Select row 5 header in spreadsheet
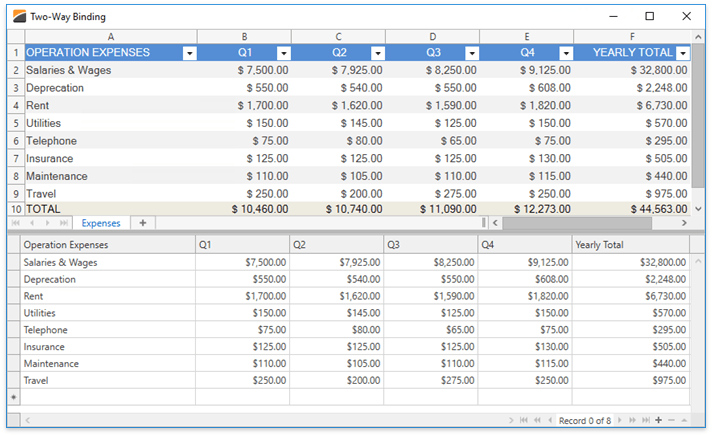This screenshot has width=712, height=436. [x=16, y=123]
